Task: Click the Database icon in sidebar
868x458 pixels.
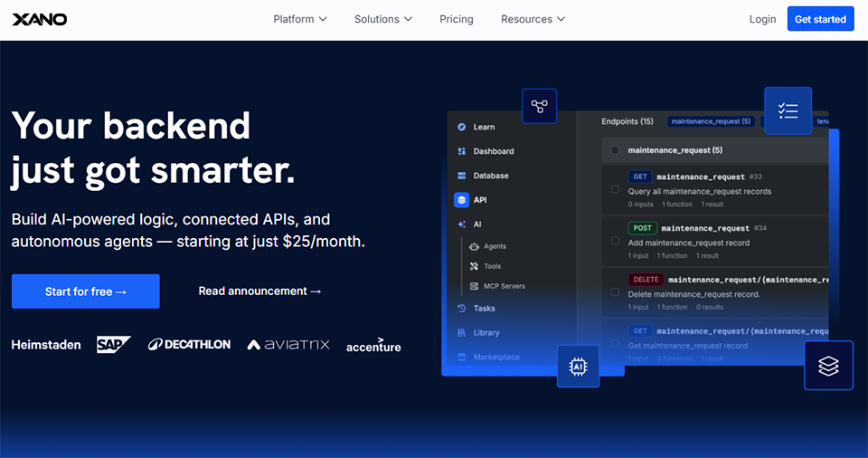Action: pyautogui.click(x=462, y=176)
